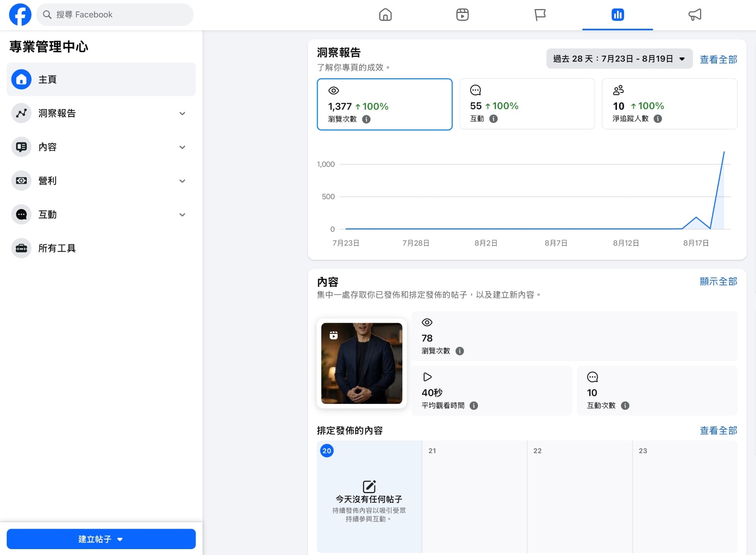Select day 21 in the schedule calendar

474,496
